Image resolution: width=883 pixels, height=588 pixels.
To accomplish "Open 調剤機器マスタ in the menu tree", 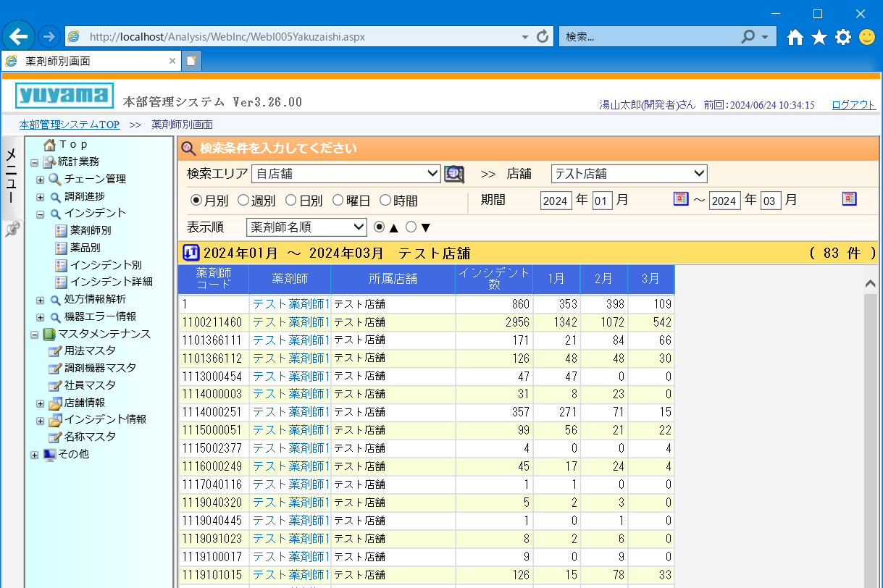I will 100,368.
